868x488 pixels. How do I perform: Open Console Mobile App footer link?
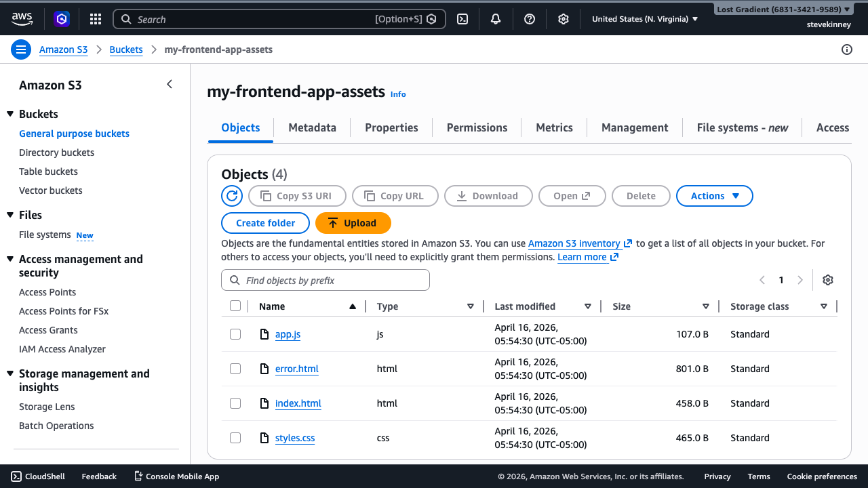coord(176,476)
